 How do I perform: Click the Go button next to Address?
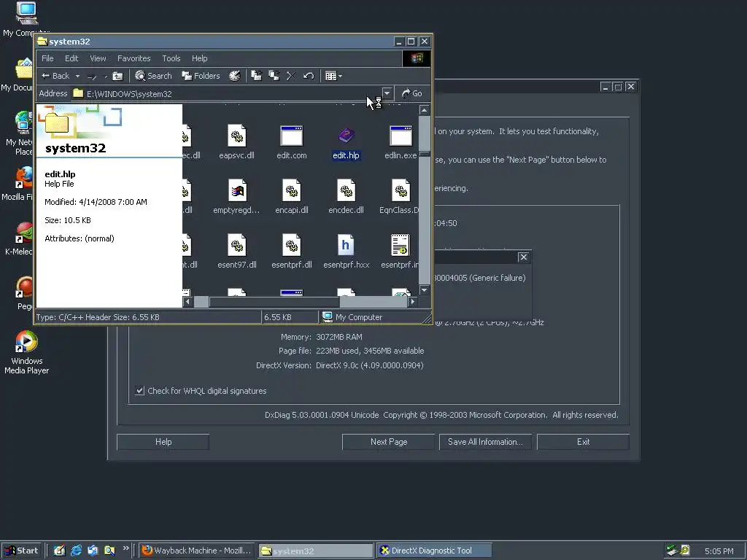[x=412, y=93]
